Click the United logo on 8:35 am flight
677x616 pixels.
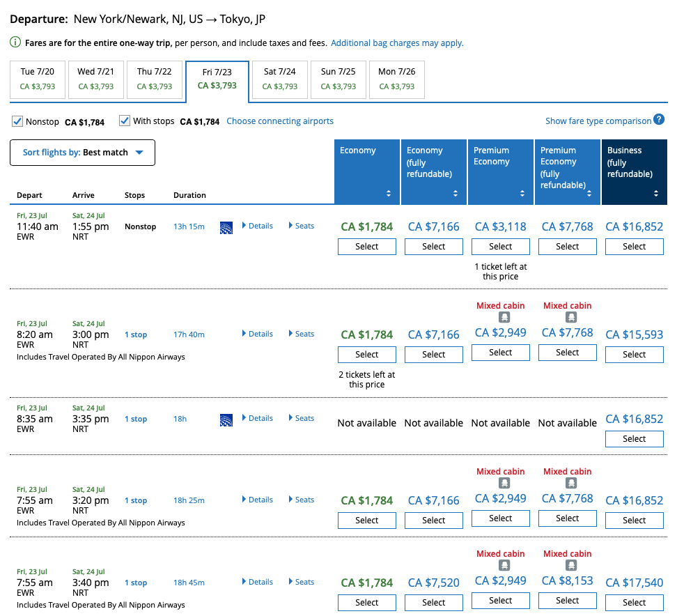[x=226, y=419]
